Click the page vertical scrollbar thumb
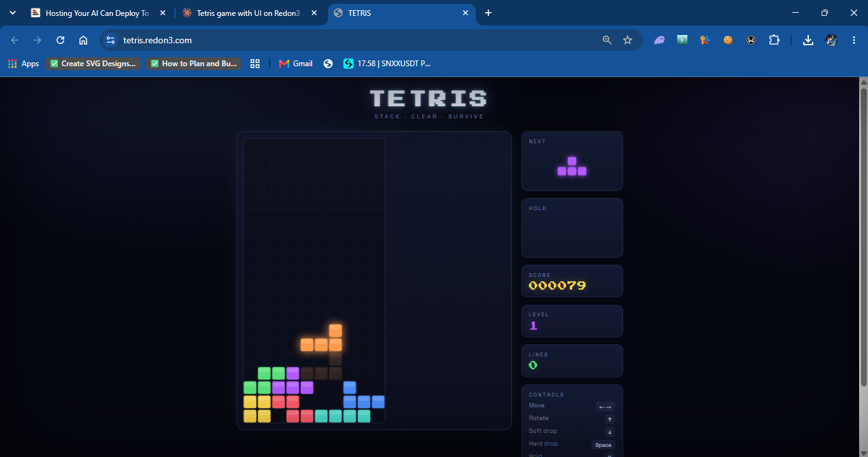Image resolution: width=868 pixels, height=457 pixels. (864, 237)
